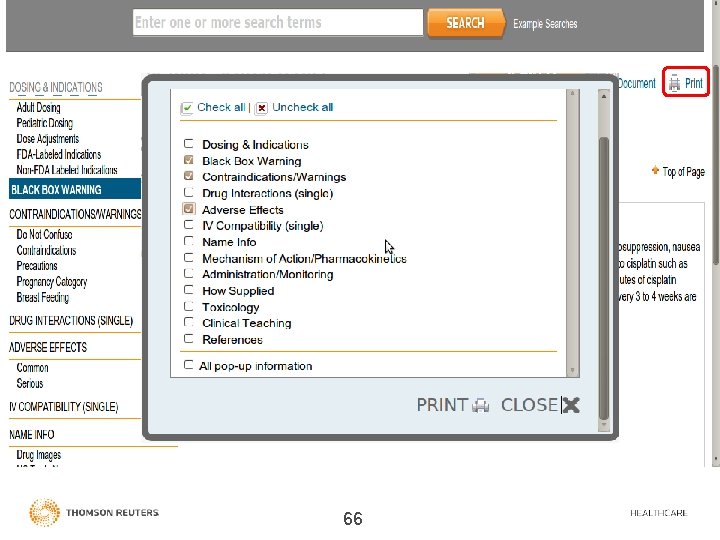Click the Print printer icon at top right

pos(674,83)
